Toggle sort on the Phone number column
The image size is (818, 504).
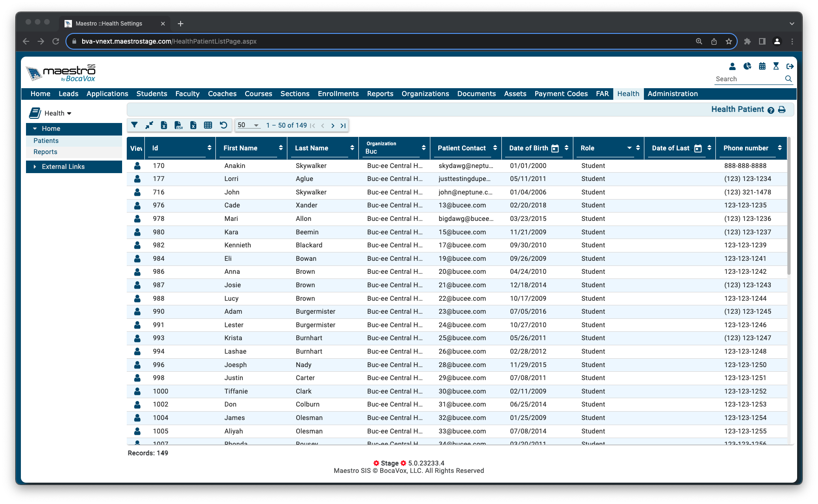tap(780, 148)
